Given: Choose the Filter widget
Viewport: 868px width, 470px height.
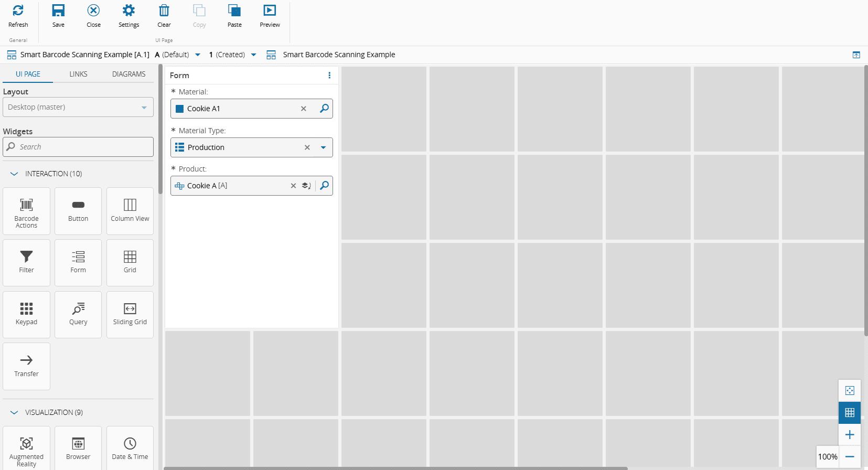Looking at the screenshot, I should (26, 263).
